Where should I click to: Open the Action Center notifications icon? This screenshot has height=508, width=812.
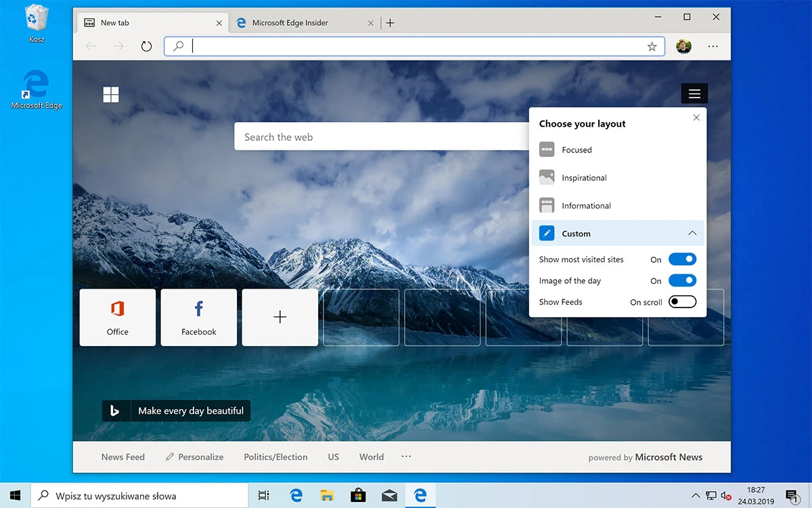[x=792, y=496]
